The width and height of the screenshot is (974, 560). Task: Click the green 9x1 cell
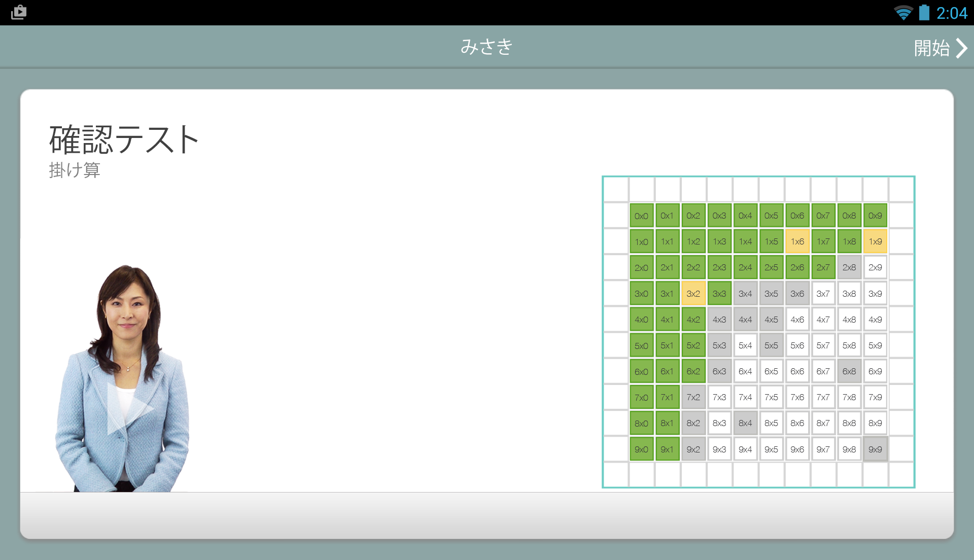coord(667,449)
